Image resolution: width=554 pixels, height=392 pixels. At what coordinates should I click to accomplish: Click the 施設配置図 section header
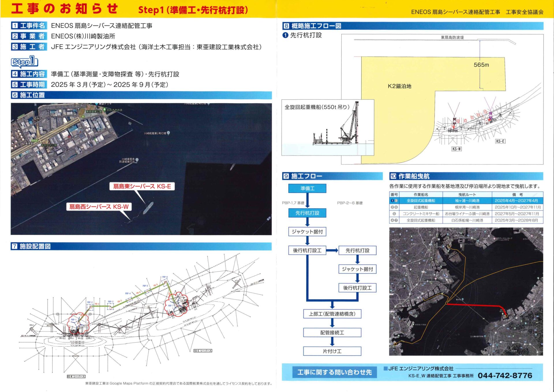pyautogui.click(x=141, y=246)
